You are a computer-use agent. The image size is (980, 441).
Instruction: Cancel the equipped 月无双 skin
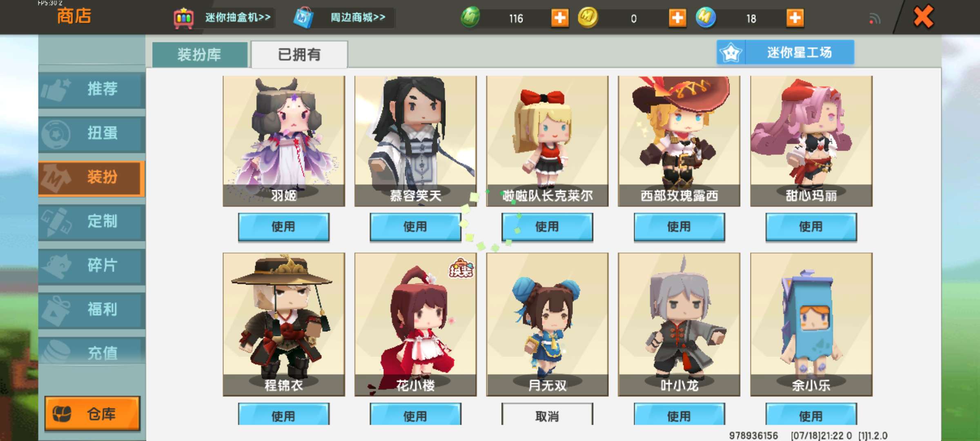click(547, 415)
